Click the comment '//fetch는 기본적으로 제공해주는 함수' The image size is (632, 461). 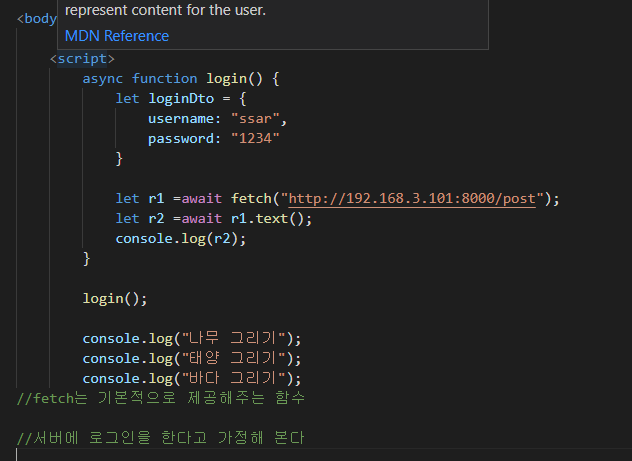tap(161, 399)
